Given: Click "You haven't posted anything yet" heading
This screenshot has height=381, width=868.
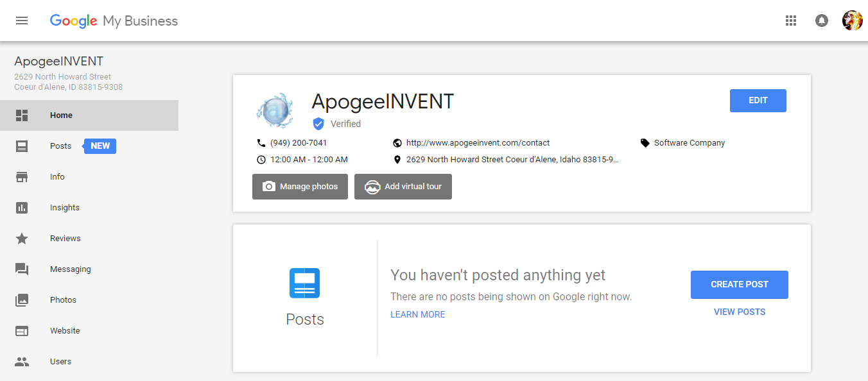Looking at the screenshot, I should click(498, 275).
